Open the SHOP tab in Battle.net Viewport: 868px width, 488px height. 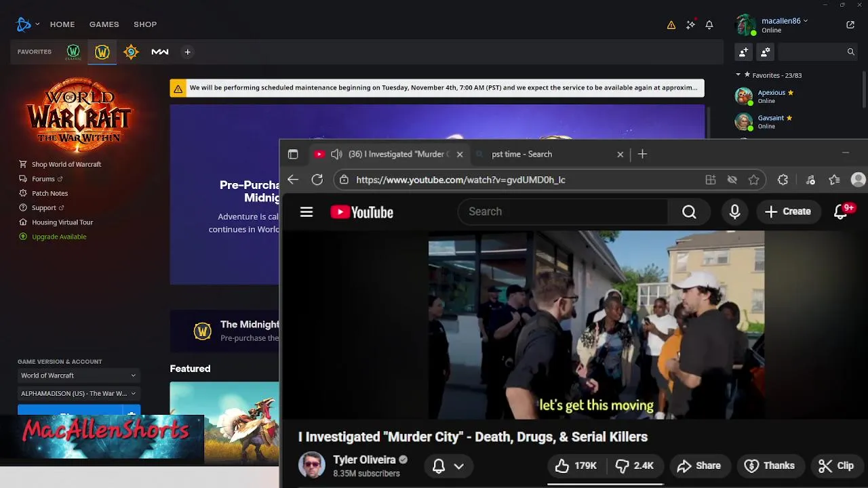145,24
